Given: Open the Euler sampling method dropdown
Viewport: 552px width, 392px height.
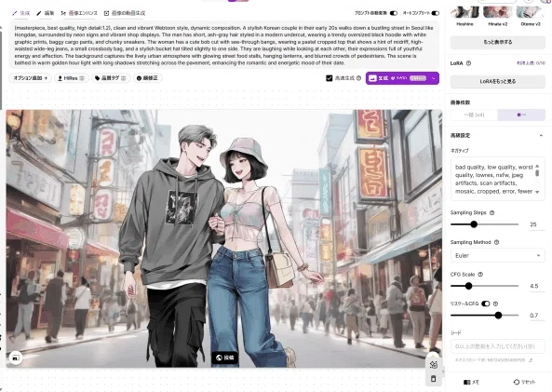Looking at the screenshot, I should [x=498, y=256].
